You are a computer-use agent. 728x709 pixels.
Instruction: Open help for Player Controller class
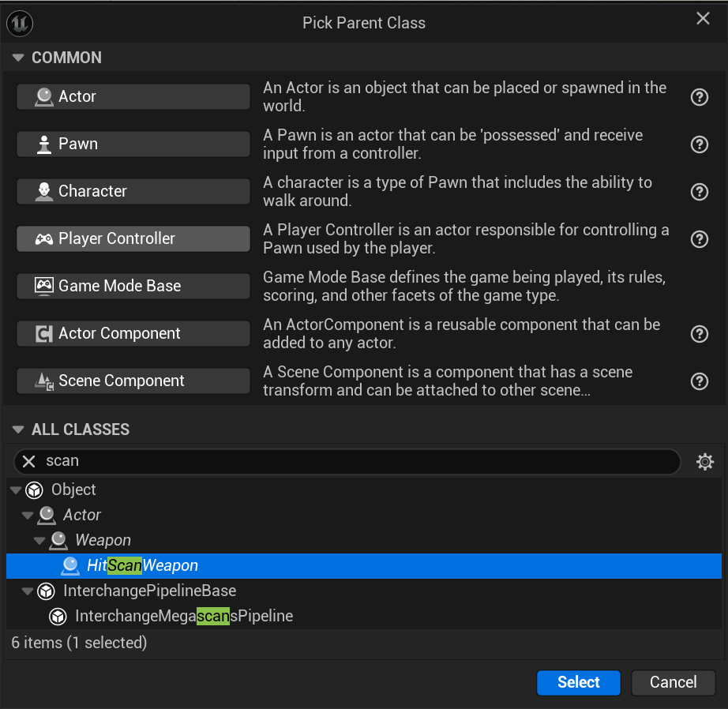point(699,239)
